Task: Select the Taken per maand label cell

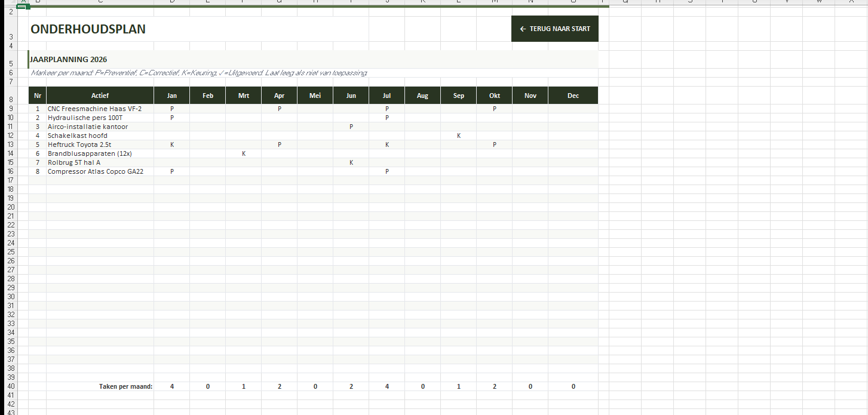Action: click(125, 386)
